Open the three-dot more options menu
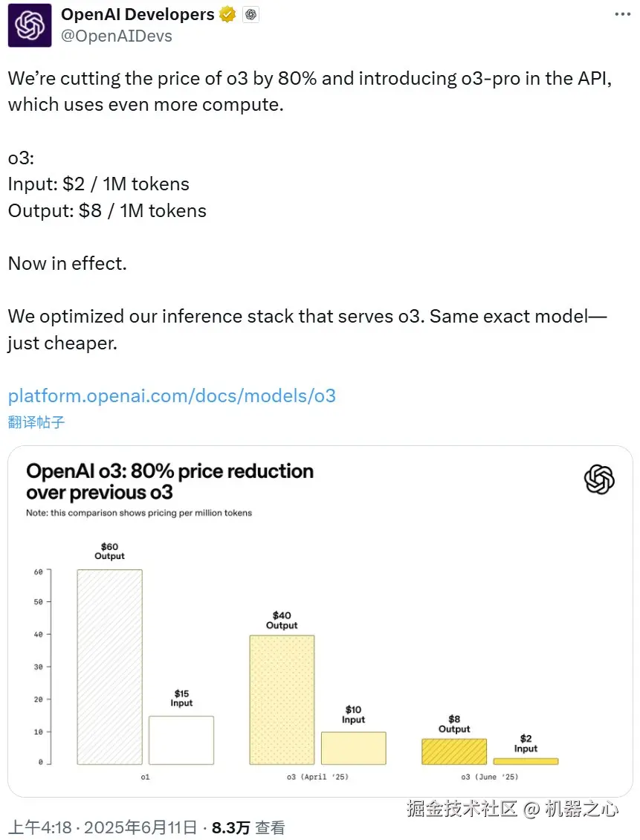The height and width of the screenshot is (840, 640). click(623, 14)
